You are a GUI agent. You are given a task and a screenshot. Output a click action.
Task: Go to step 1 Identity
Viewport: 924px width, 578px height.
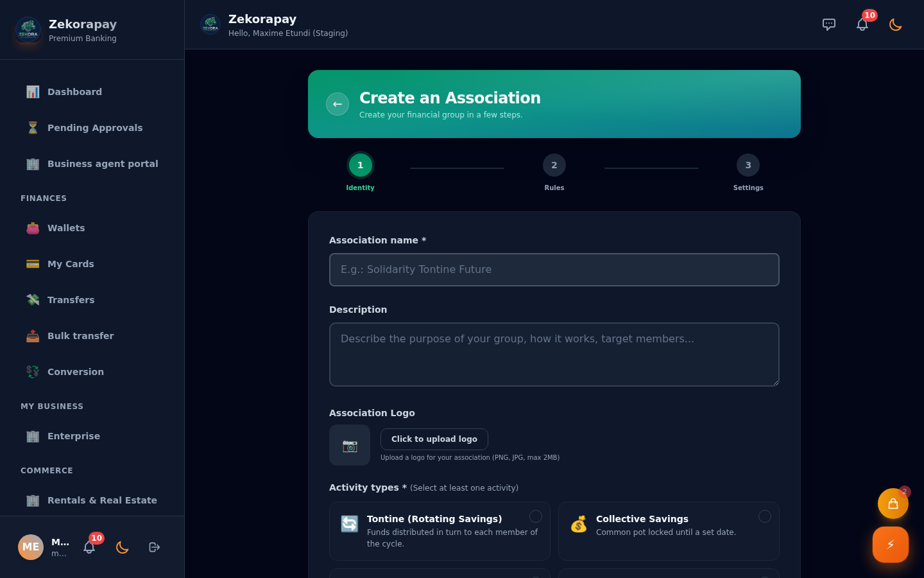point(361,165)
